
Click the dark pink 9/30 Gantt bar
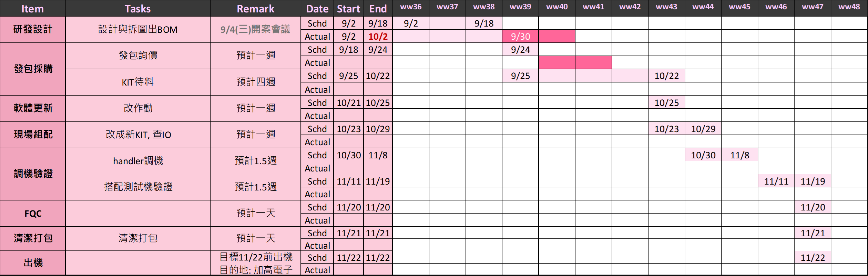tap(520, 36)
